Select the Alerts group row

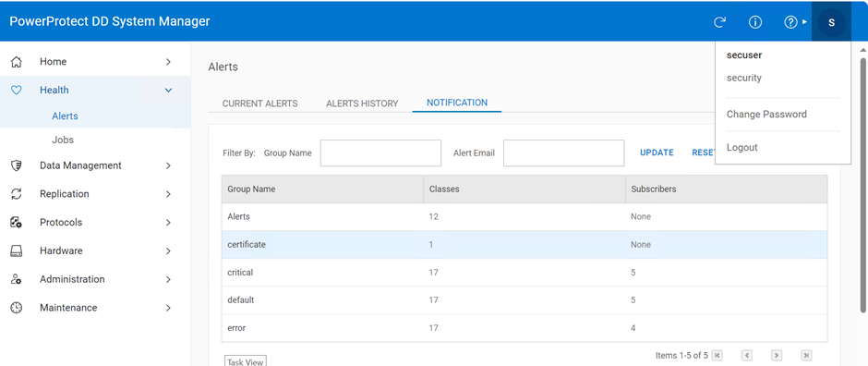pyautogui.click(x=524, y=217)
